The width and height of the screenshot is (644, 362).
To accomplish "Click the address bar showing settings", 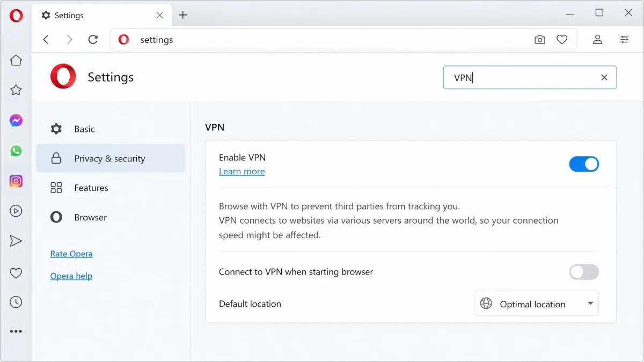I will 343,40.
